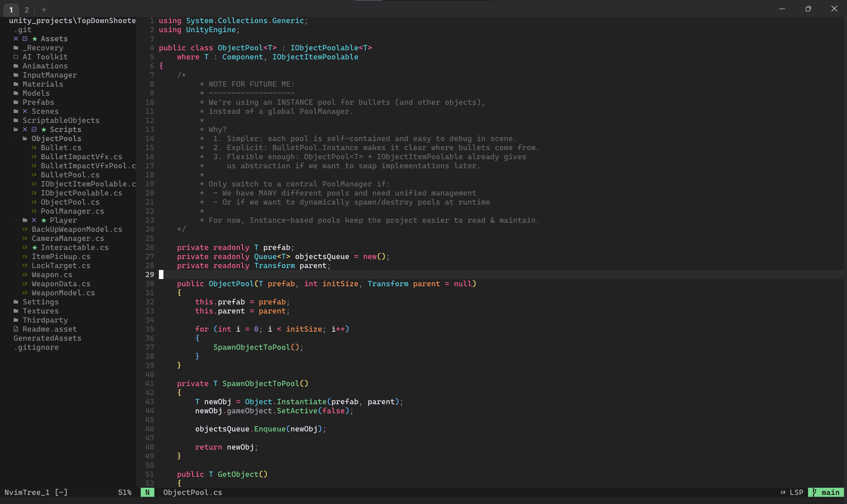This screenshot has width=847, height=504.
Task: Click the empty folder icon beside AI Toolkit
Action: (x=16, y=57)
